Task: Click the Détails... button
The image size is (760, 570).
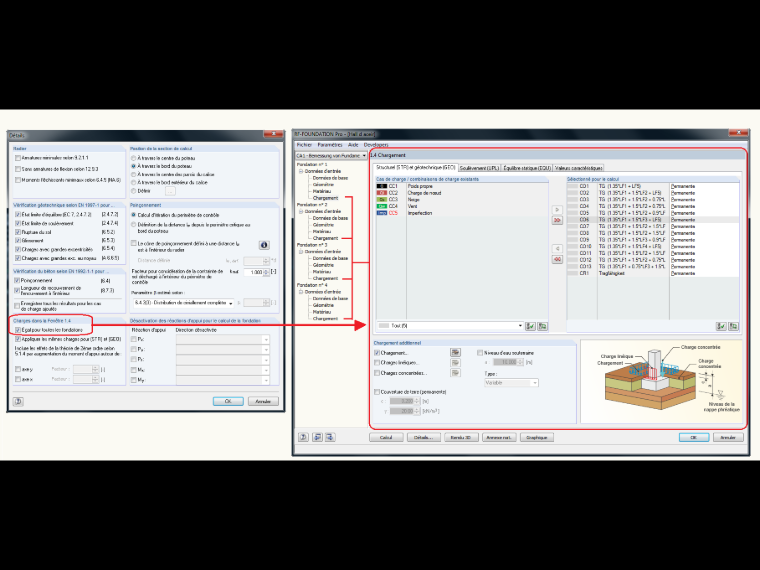Action: pyautogui.click(x=424, y=437)
